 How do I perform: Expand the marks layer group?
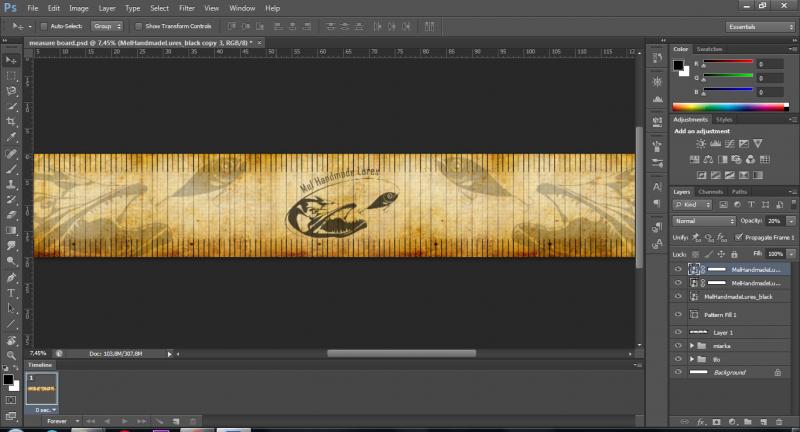pos(692,344)
